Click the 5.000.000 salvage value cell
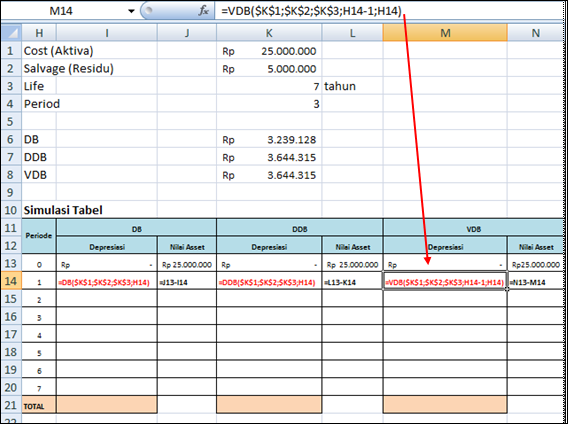 coord(269,69)
